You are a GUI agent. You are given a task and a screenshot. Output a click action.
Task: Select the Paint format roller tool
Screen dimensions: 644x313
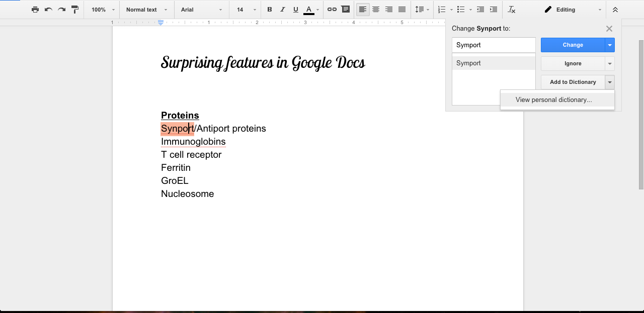[75, 10]
